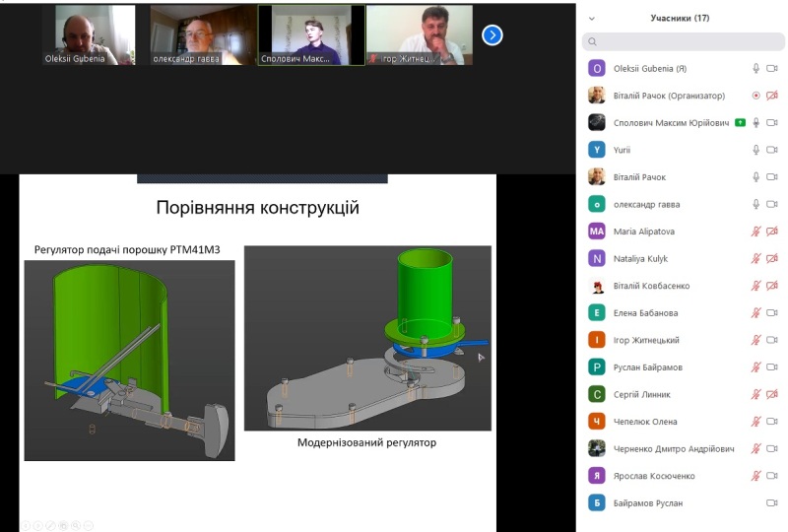The image size is (788, 532).
Task: Click muted microphone icon for Руслан Байрамов
Action: tap(755, 367)
